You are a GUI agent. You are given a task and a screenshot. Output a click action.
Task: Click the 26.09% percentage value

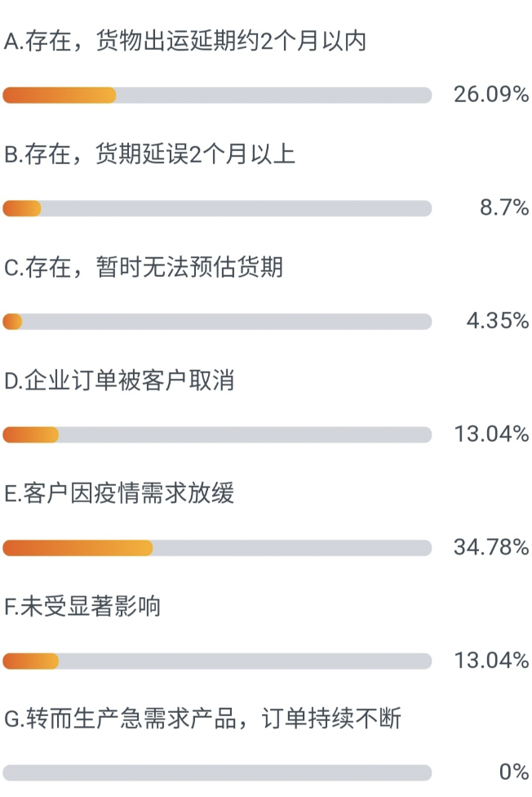coord(491,95)
